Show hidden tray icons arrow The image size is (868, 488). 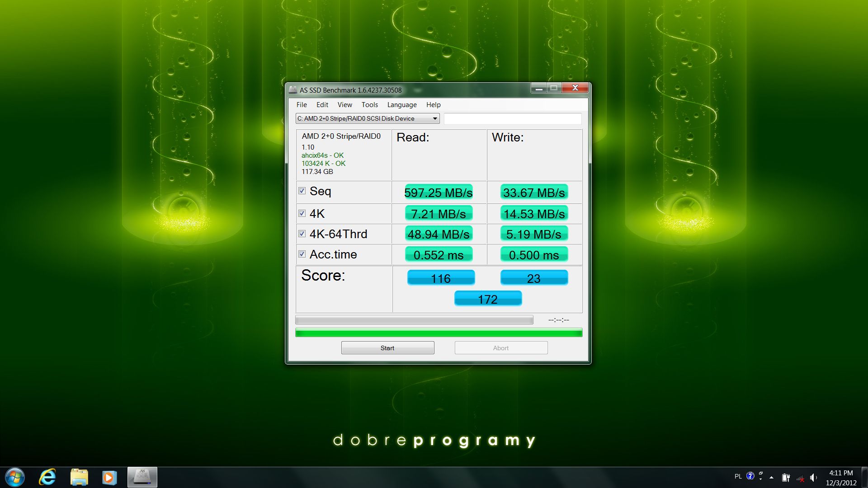coord(771,478)
